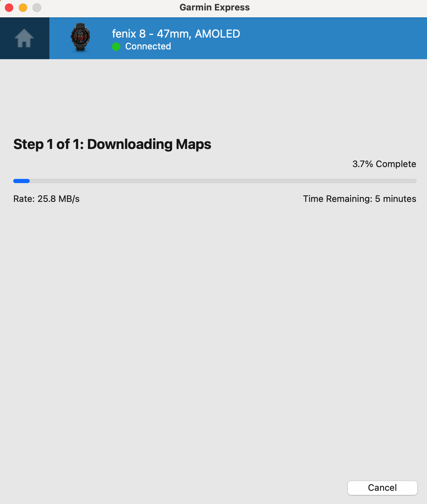Viewport: 427px width, 504px height.
Task: Cancel the map download
Action: point(382,488)
